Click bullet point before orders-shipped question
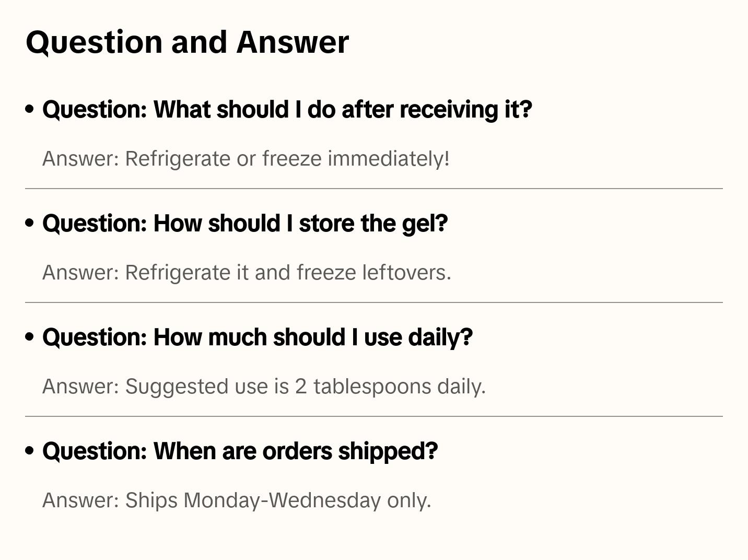The height and width of the screenshot is (560, 748). point(30,451)
